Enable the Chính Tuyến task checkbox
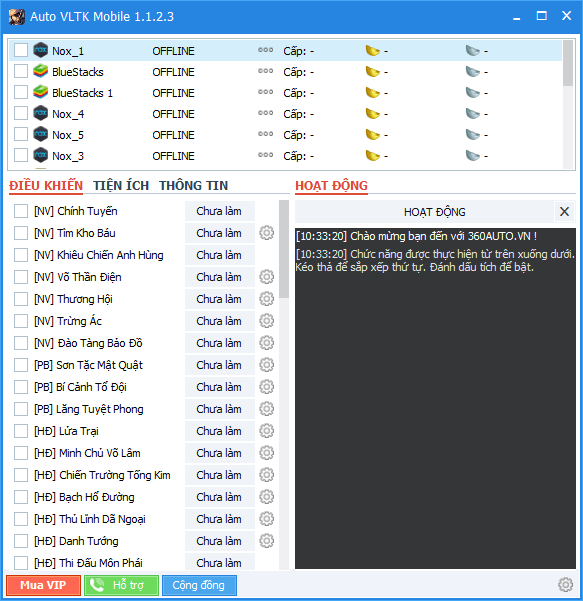Viewport: 583px width, 601px height. [21, 211]
